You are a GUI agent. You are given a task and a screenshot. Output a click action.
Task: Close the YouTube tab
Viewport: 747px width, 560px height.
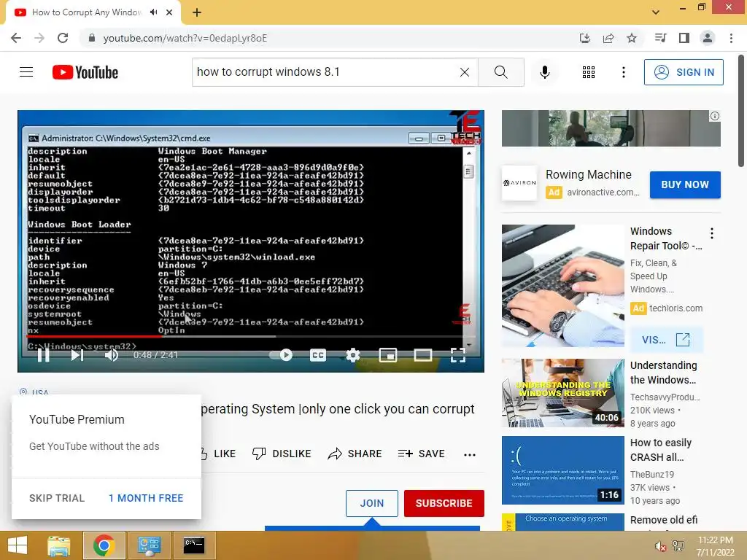tap(169, 12)
